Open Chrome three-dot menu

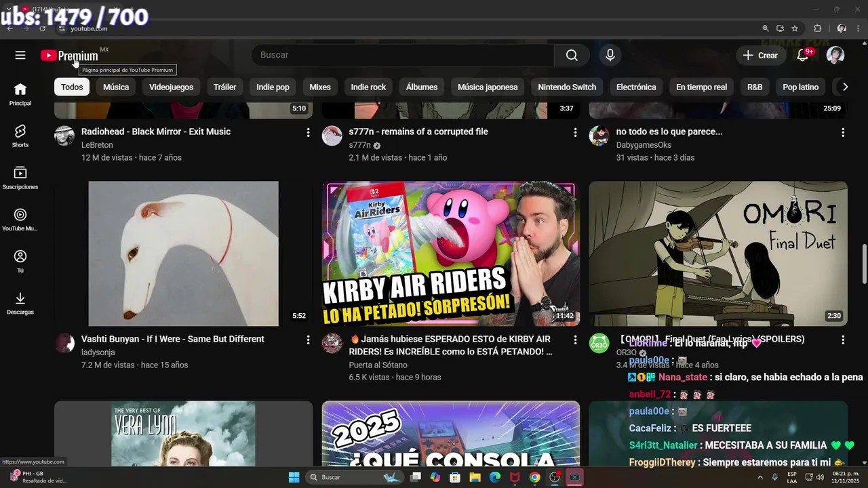click(x=859, y=28)
